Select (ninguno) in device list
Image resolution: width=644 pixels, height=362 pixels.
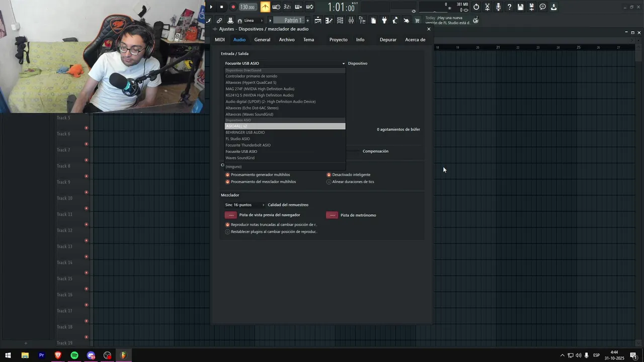285,166
